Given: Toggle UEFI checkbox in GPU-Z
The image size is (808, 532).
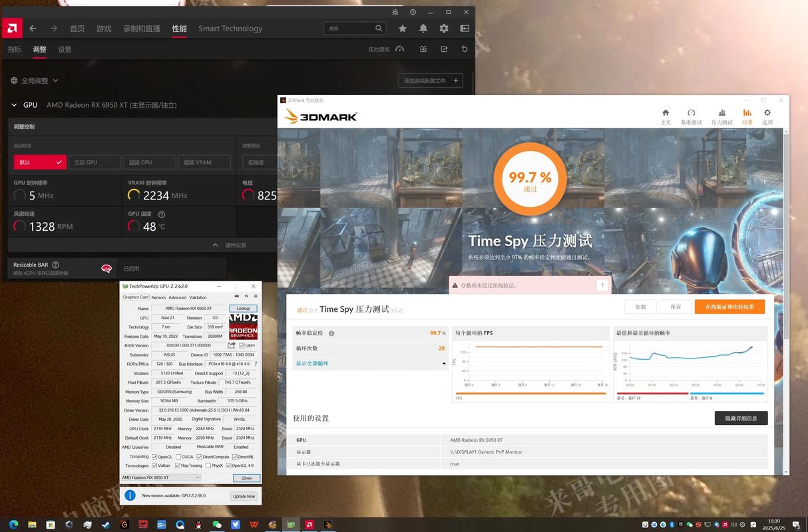Looking at the screenshot, I should click(242, 345).
